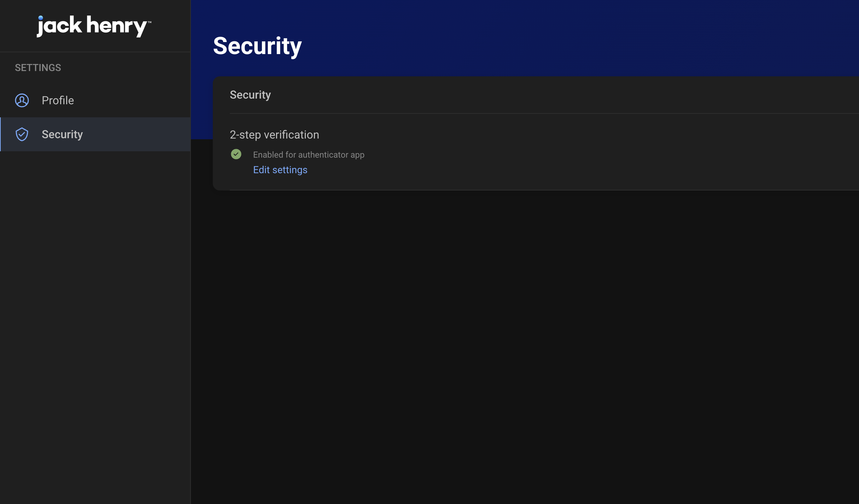Switch to the Security settings page
Viewport: 859px width, 504px height.
click(x=62, y=134)
